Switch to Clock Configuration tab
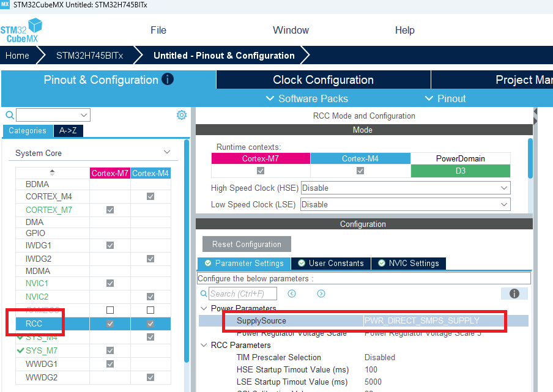The height and width of the screenshot is (392, 553). click(323, 80)
